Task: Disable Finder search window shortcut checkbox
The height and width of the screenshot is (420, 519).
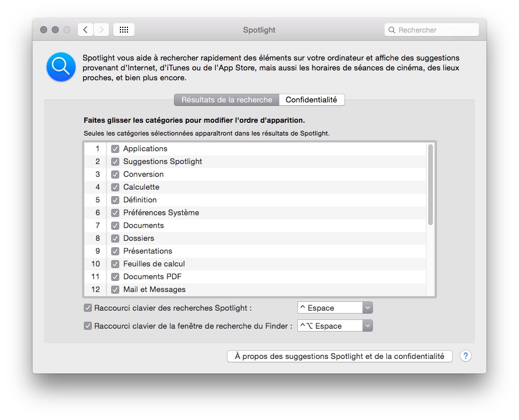Action: pyautogui.click(x=88, y=326)
